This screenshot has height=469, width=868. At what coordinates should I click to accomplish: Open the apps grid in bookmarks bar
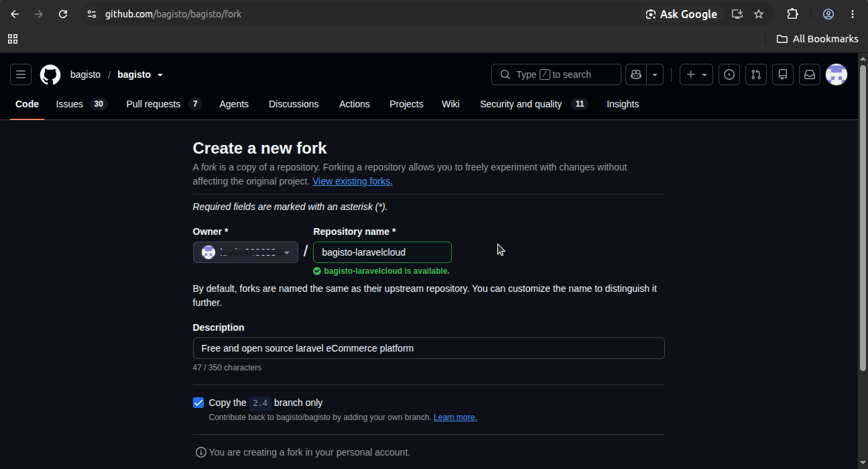(13, 39)
